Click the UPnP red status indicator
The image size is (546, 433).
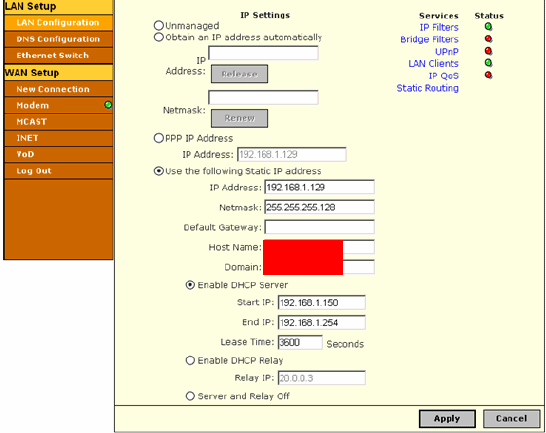(x=488, y=51)
